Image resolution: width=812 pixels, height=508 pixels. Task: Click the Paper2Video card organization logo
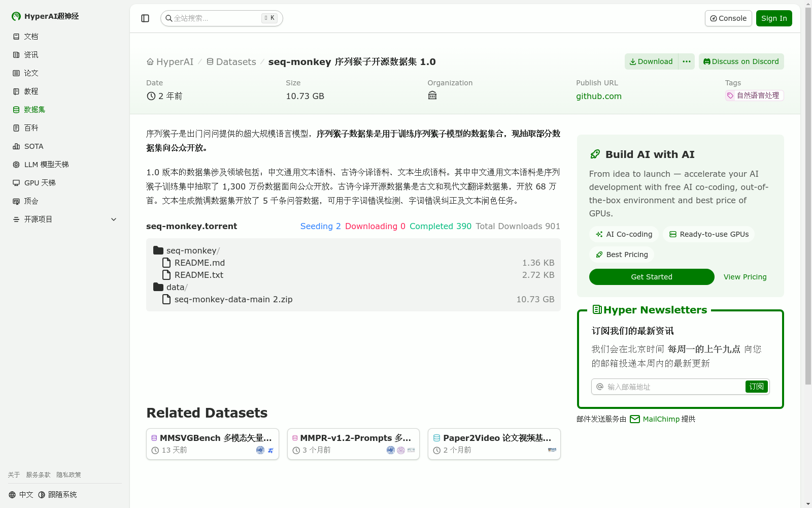point(552,450)
